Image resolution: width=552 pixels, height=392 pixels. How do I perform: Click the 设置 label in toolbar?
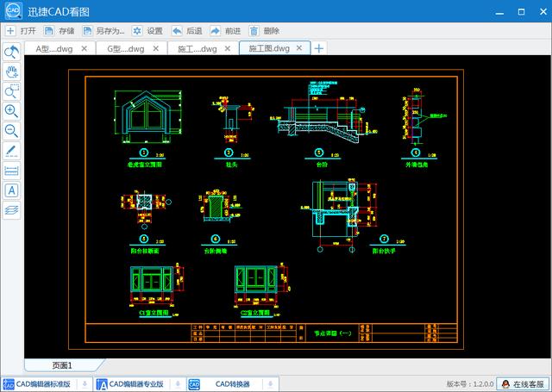pos(155,31)
